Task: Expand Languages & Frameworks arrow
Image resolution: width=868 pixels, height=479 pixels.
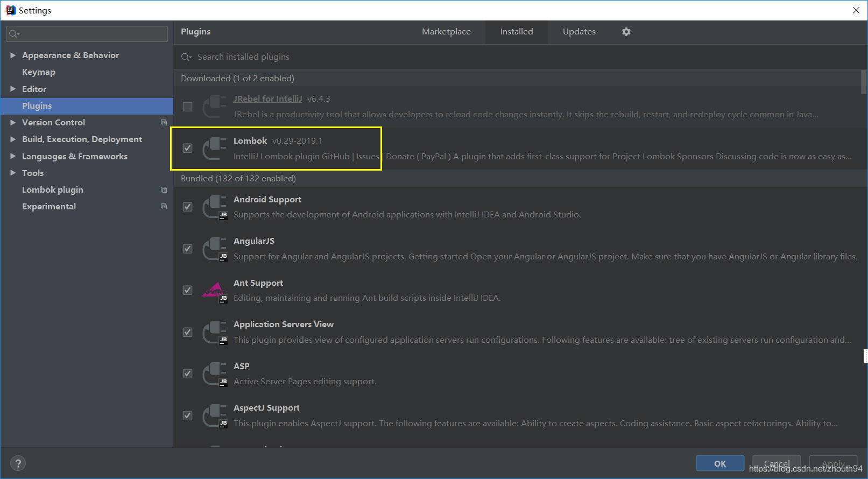Action: click(x=13, y=157)
